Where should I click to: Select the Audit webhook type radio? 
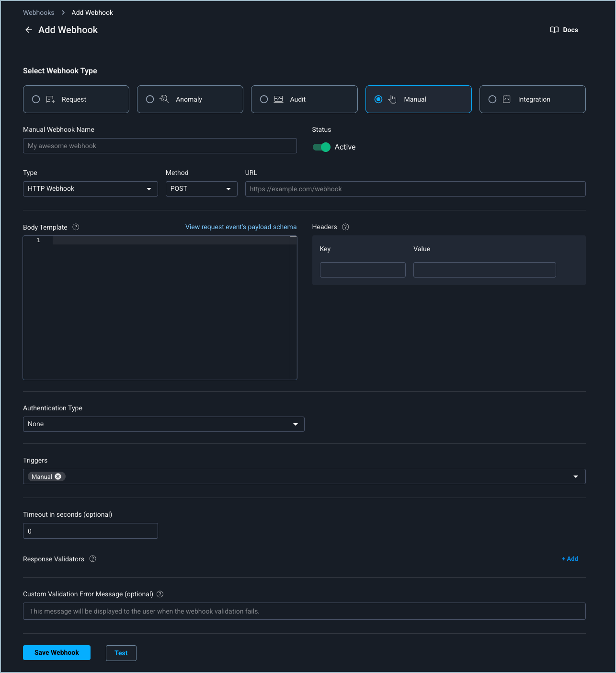[264, 99]
